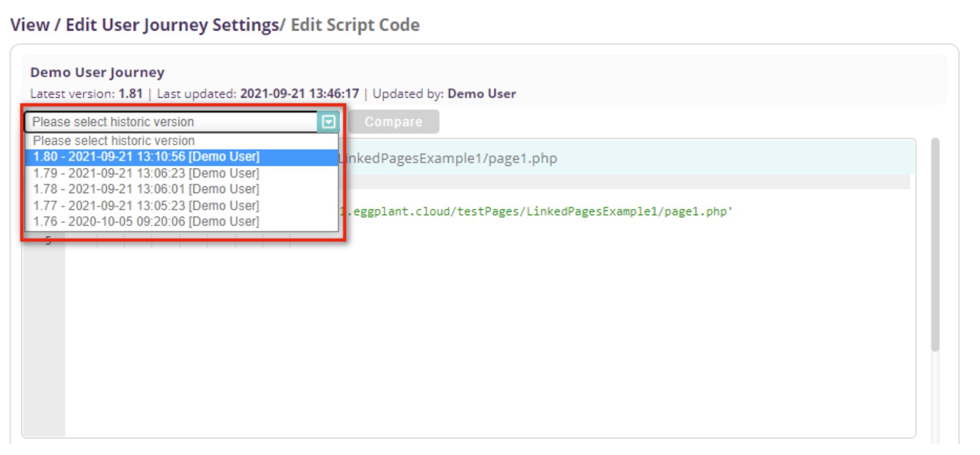Click the code editor vertical scrollbar

click(x=935, y=244)
